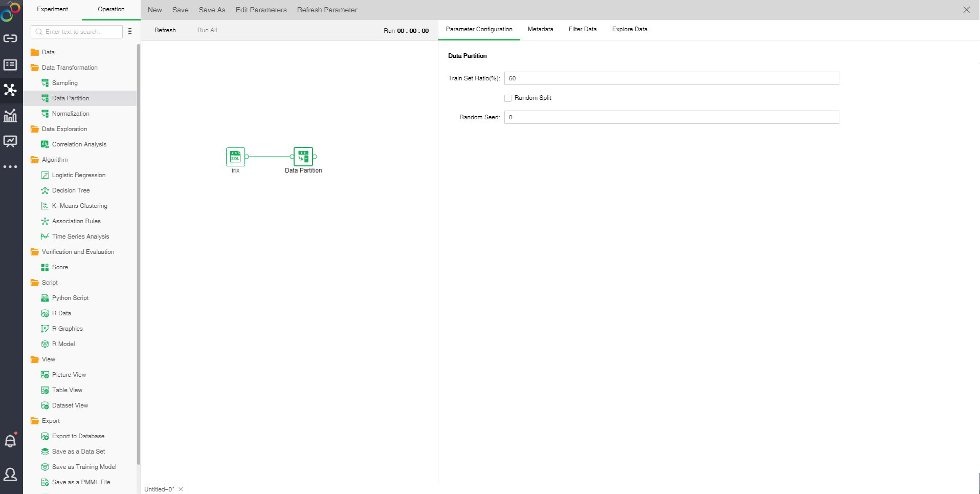Click Save in the top menu
Viewport: 980px width, 494px height.
181,10
